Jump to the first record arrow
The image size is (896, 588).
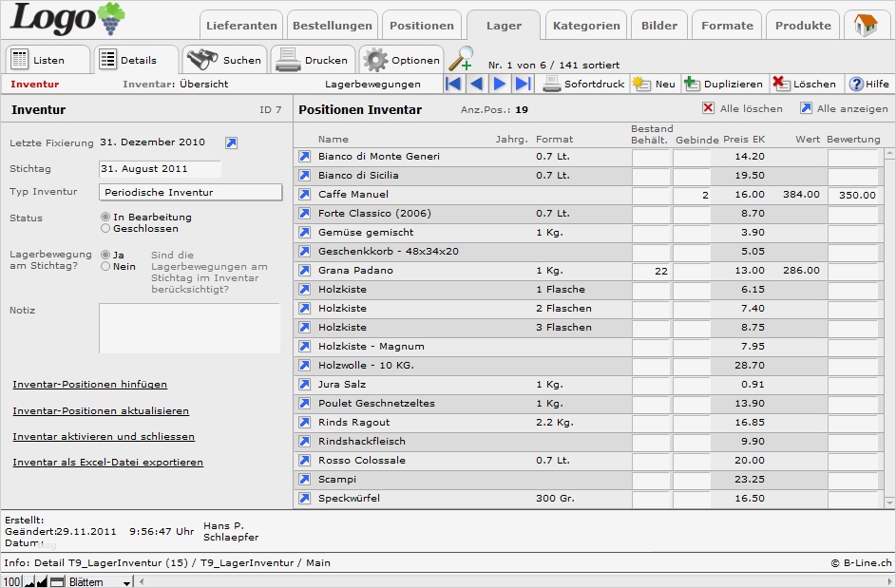coord(454,85)
